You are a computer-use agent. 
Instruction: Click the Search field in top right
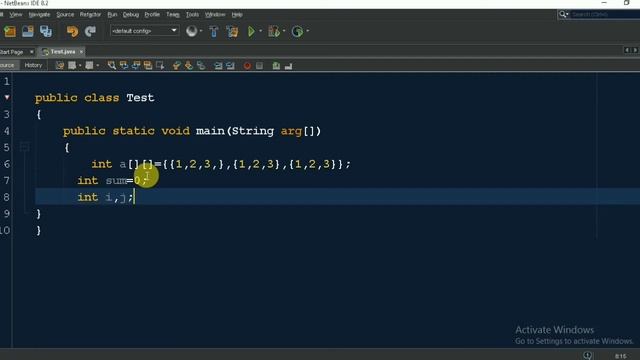pos(605,15)
